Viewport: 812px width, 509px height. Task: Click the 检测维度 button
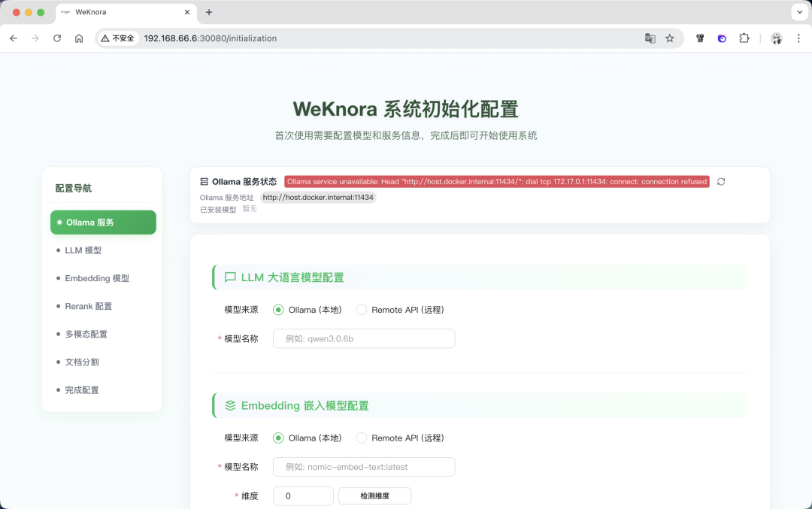pos(375,496)
